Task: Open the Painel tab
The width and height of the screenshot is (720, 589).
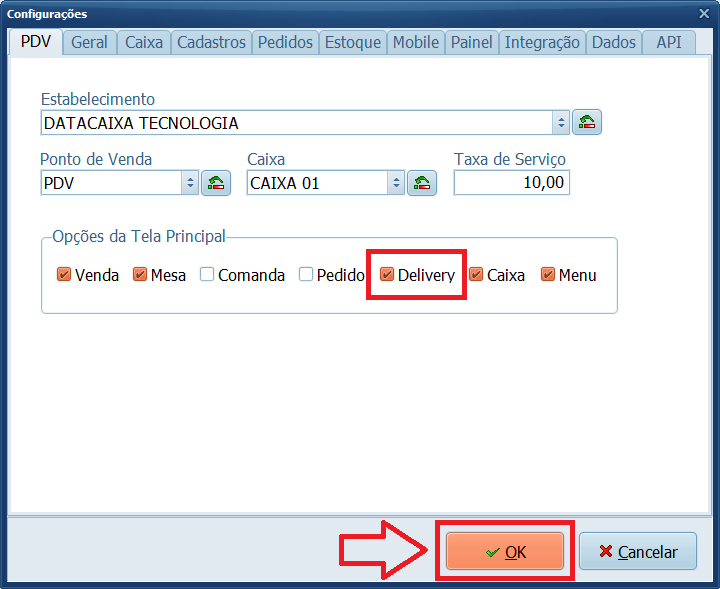Action: (472, 43)
